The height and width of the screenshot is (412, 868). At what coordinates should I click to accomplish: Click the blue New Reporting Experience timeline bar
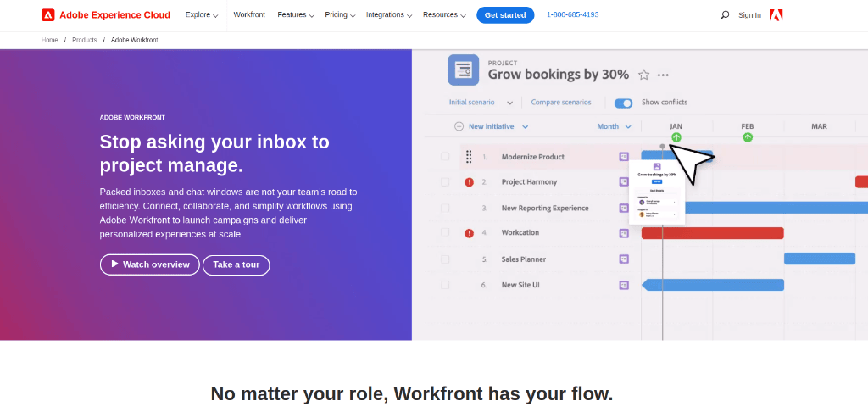point(776,208)
